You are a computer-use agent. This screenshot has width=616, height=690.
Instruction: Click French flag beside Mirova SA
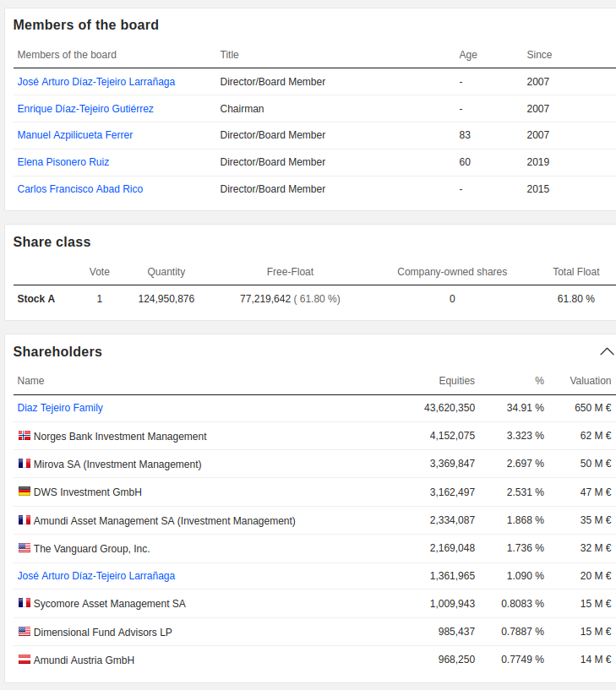[x=25, y=464]
